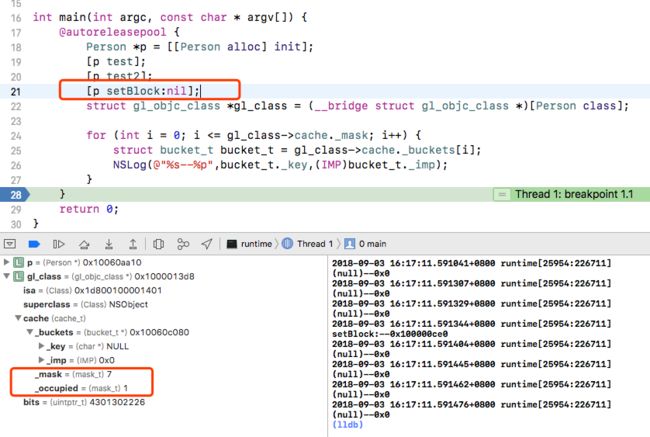Screen dimensions: 650x437
Task: Click line number 21 in the gutter
Action: [x=16, y=92]
